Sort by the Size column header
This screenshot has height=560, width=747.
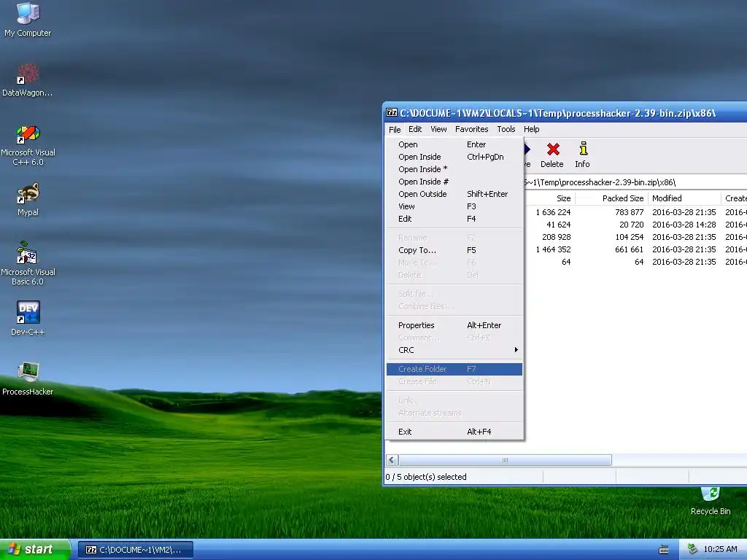tap(550, 198)
